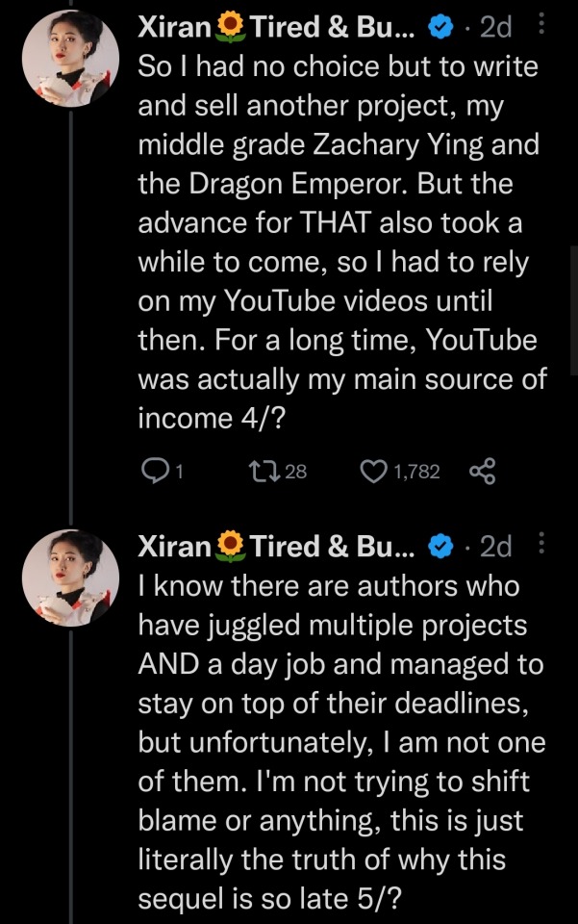
Task: Open more options on the 4/? tweet
Action: [x=541, y=28]
